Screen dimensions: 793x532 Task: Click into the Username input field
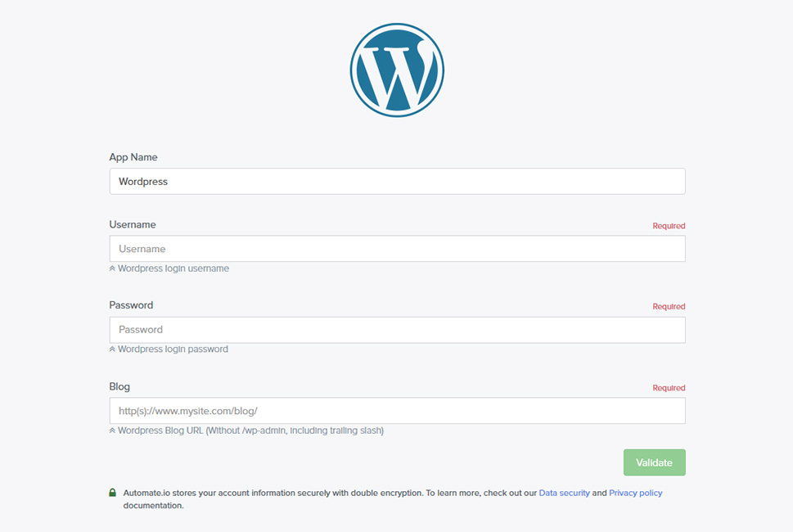click(x=397, y=249)
